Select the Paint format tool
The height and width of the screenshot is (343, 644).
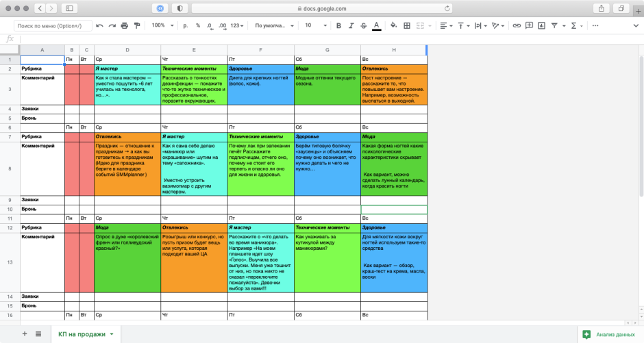pyautogui.click(x=136, y=25)
